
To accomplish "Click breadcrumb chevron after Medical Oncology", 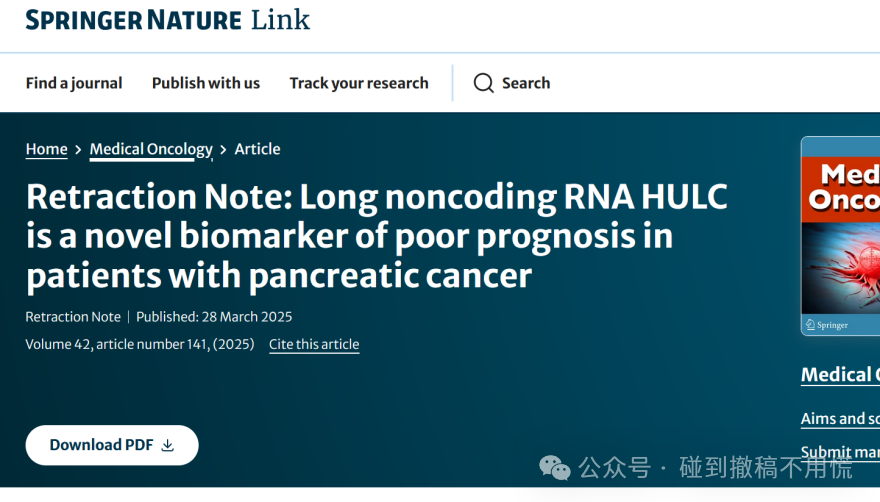I will [223, 149].
